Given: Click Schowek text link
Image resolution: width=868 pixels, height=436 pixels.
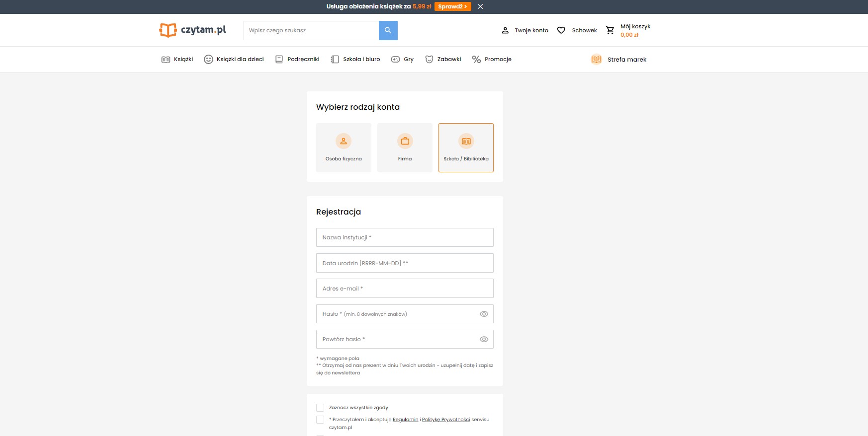Looking at the screenshot, I should (x=584, y=30).
